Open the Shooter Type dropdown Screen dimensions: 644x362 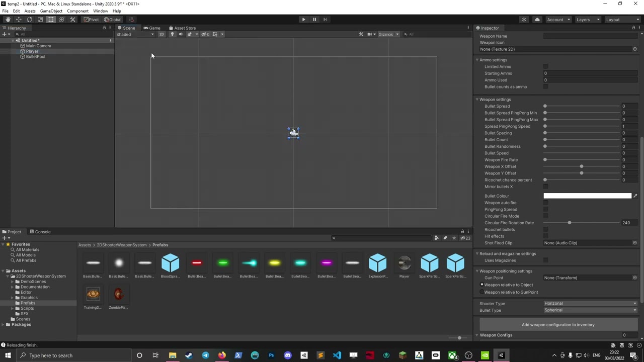[590, 303]
